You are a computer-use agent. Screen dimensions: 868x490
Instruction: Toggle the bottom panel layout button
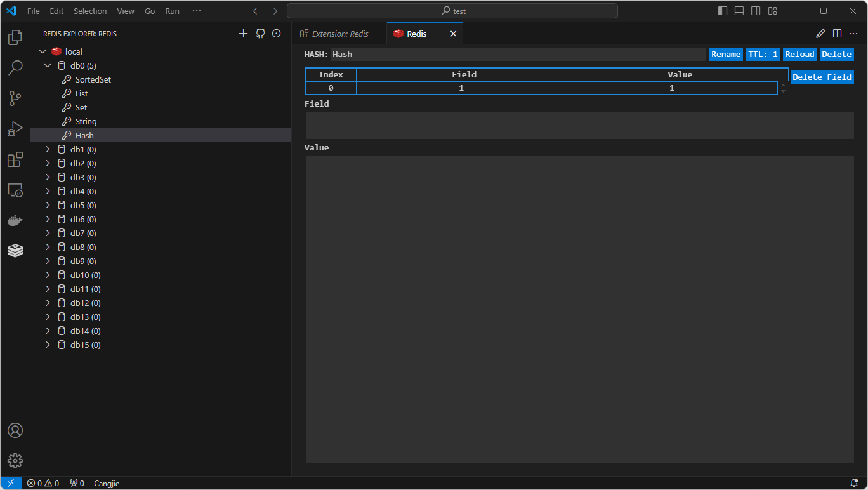coord(739,11)
